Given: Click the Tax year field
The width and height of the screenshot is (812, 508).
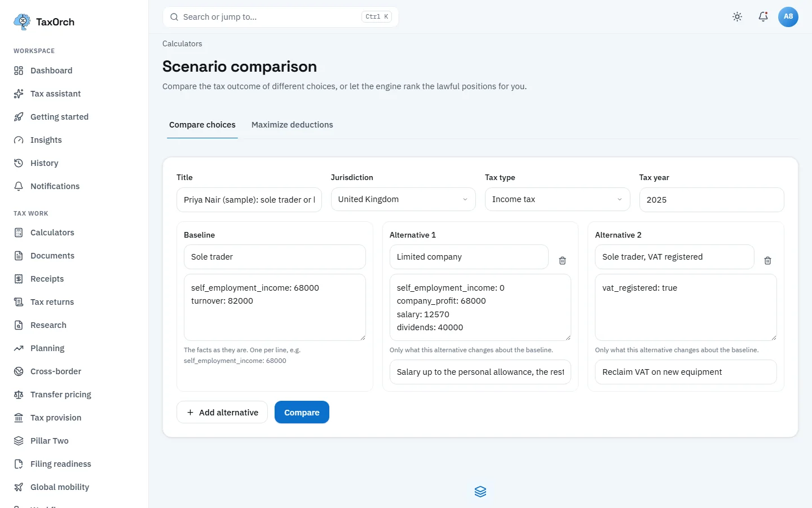Looking at the screenshot, I should 712,200.
